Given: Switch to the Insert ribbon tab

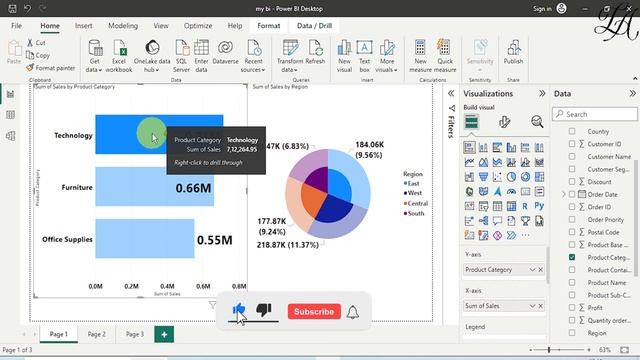Looking at the screenshot, I should coord(84,26).
